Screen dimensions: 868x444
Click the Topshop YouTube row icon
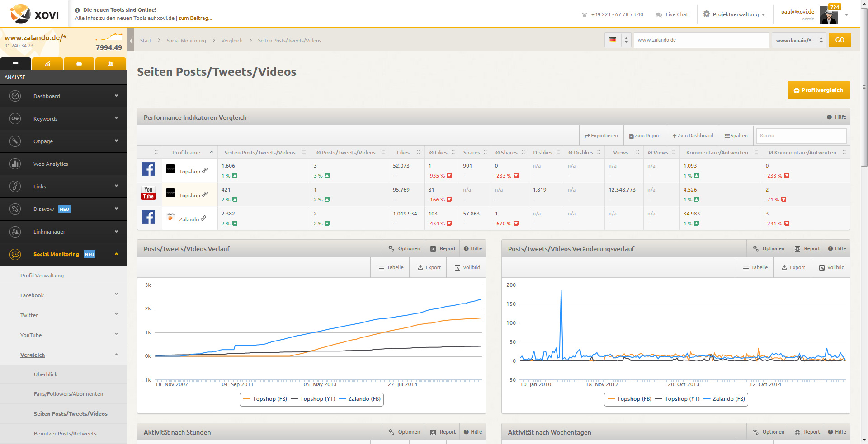pyautogui.click(x=148, y=193)
